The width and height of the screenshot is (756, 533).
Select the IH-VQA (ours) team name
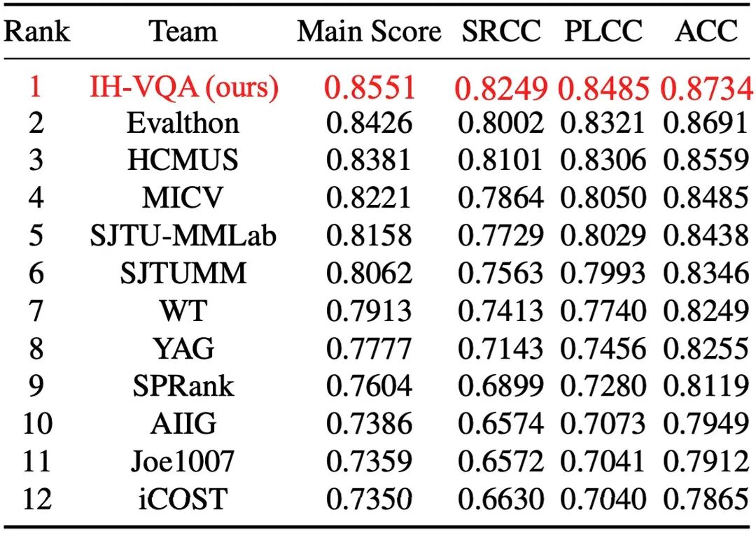[x=184, y=88]
